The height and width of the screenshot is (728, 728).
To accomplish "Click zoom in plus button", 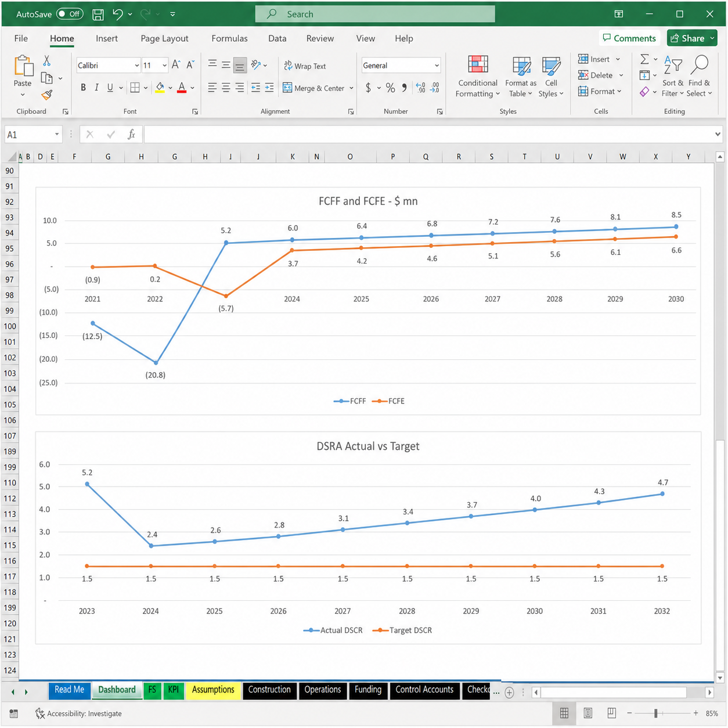I will 695,713.
